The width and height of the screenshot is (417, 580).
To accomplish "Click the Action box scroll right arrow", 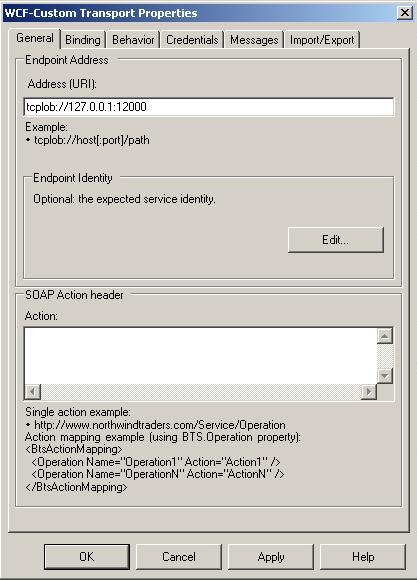I will (x=369, y=392).
